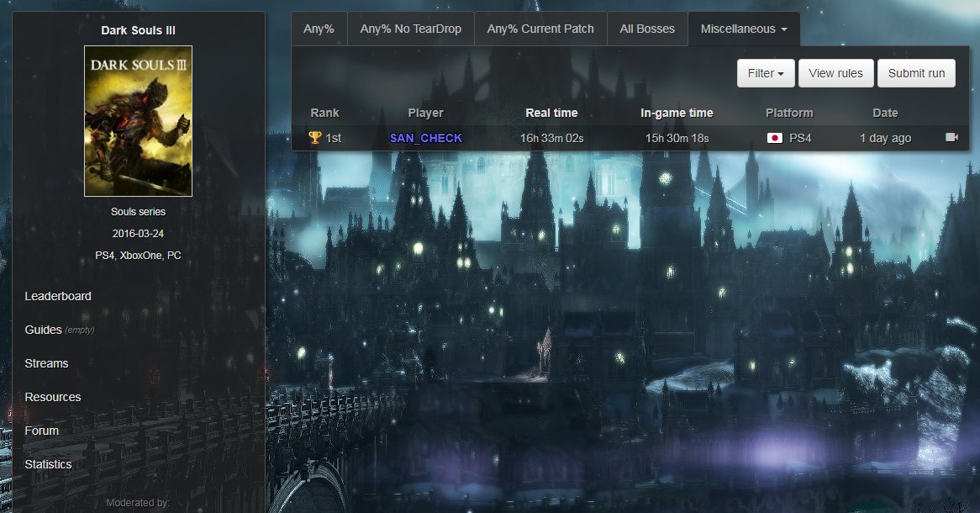The height and width of the screenshot is (513, 980).
Task: Click the Souls series link
Action: click(x=138, y=211)
